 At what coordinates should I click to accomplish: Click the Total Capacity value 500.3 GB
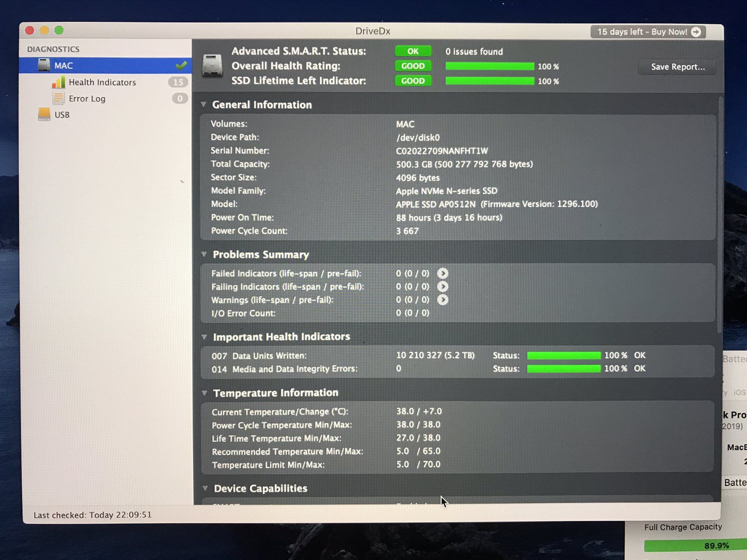tap(464, 164)
